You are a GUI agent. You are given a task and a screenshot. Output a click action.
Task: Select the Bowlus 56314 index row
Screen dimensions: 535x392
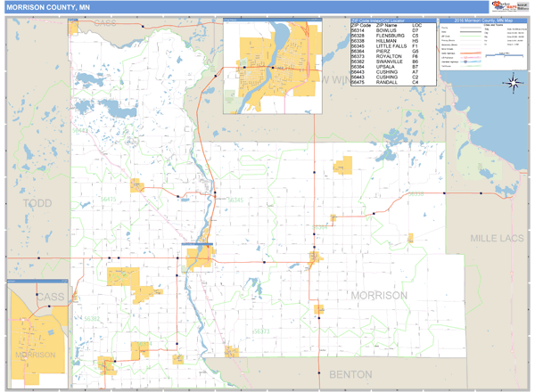pos(379,30)
